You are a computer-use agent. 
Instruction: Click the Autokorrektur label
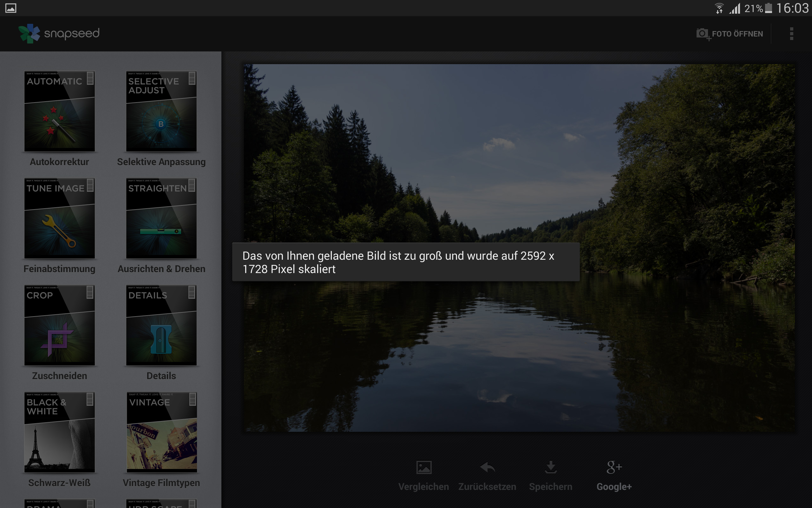click(59, 162)
